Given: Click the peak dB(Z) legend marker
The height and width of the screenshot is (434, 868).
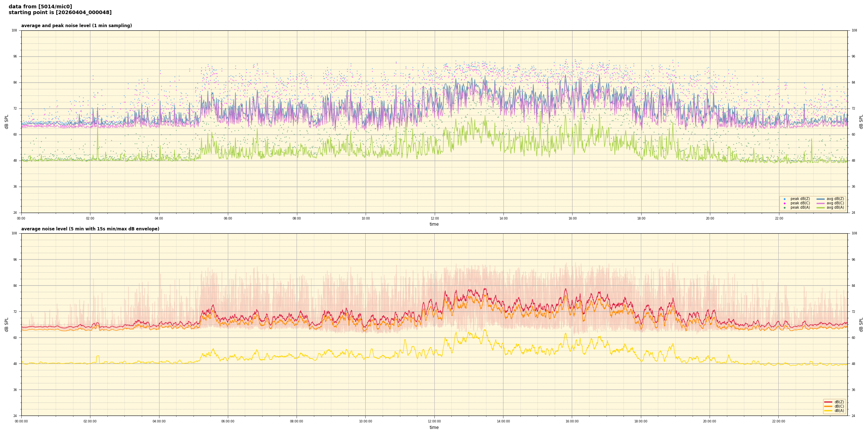Looking at the screenshot, I should 784,199.
